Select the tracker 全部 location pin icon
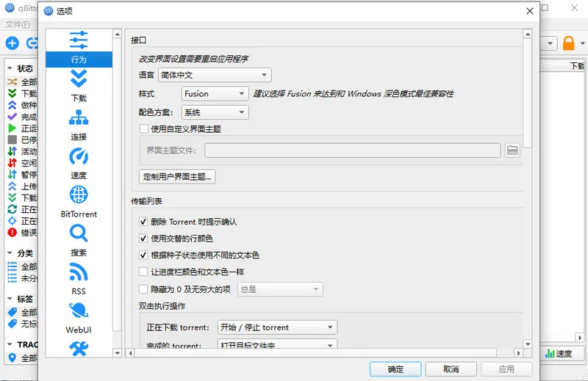The image size is (588, 381). point(12,358)
